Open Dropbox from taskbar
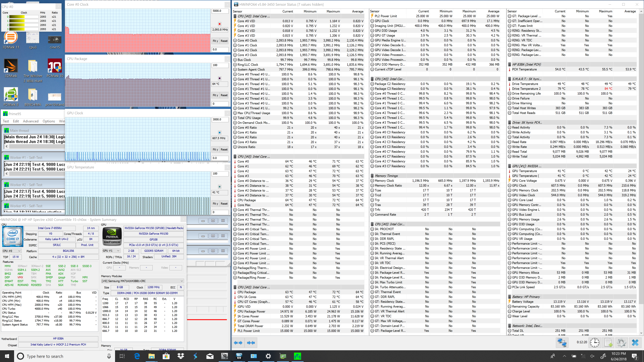This screenshot has width=644, height=362. 181,356
